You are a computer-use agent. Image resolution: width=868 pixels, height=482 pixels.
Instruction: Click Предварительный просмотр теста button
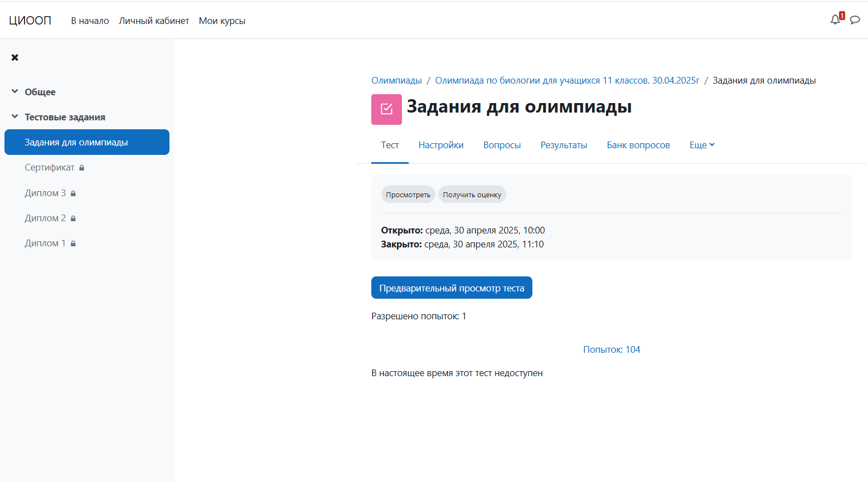(452, 288)
